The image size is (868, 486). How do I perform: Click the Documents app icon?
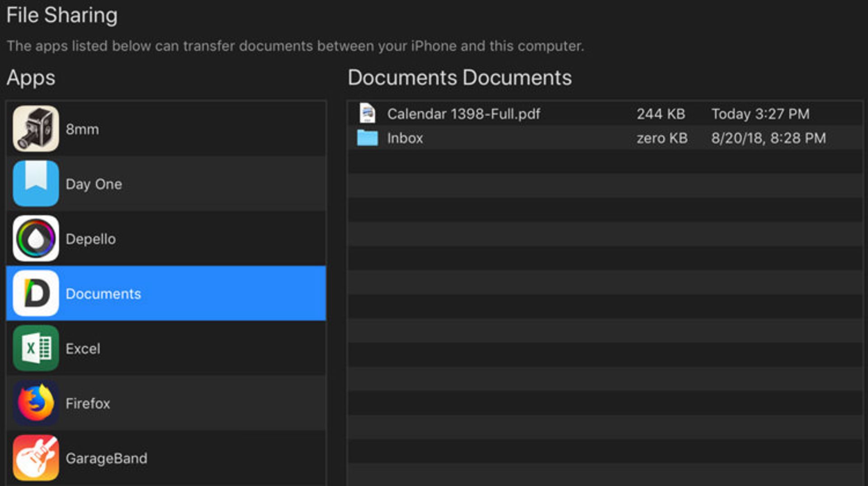[x=35, y=293]
